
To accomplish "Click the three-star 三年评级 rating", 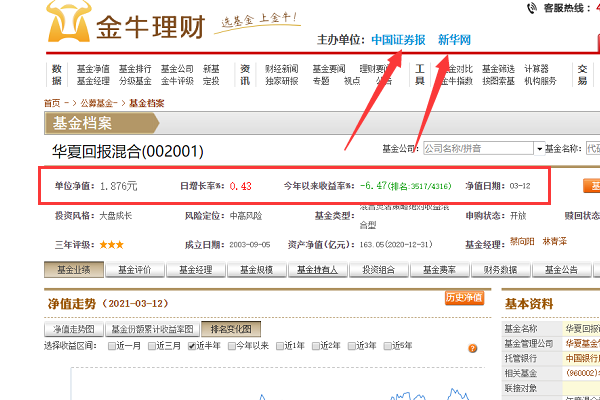I will pyautogui.click(x=112, y=245).
